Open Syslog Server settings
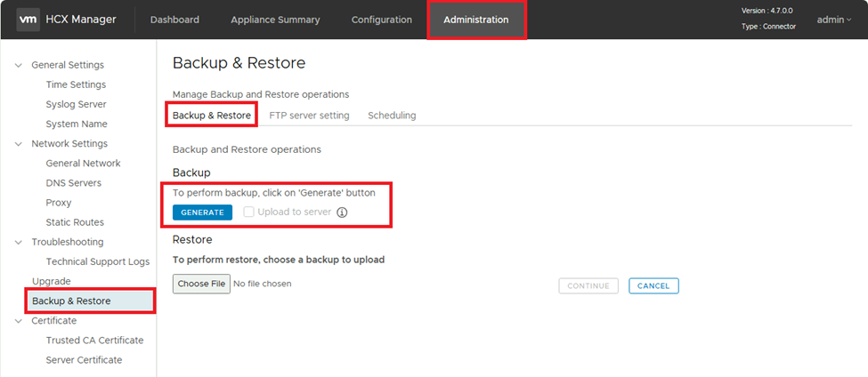Image resolution: width=868 pixels, height=377 pixels. (x=76, y=105)
